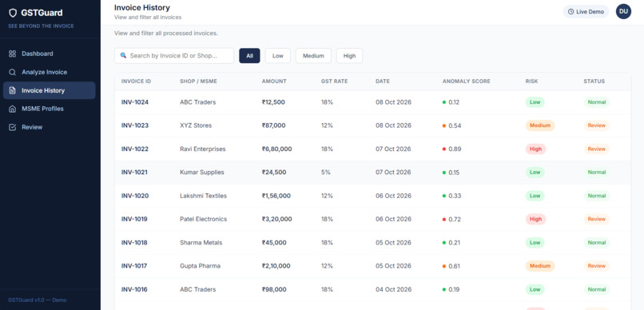Open invoice INV-1017
Viewport: 644px width, 310px height.
tap(134, 266)
